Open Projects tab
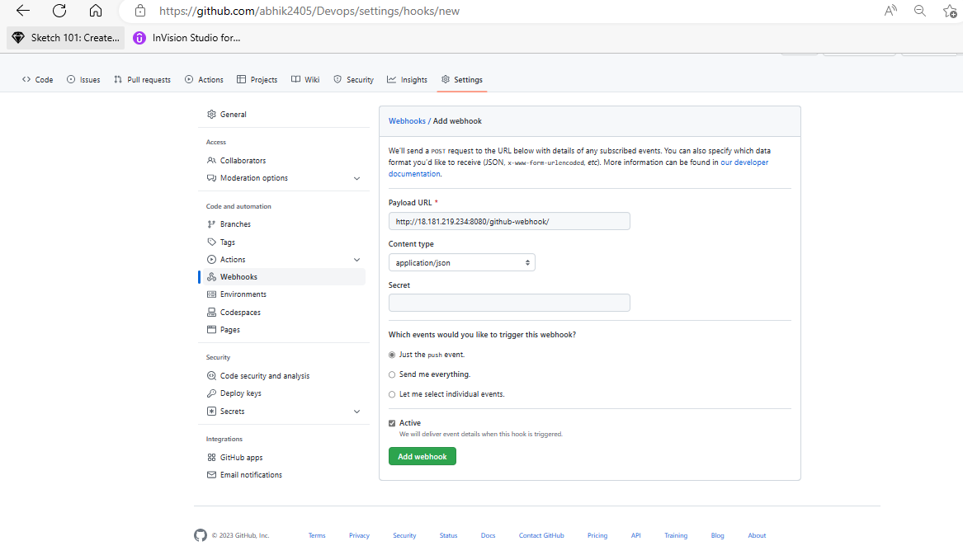963x560 pixels. click(x=257, y=80)
